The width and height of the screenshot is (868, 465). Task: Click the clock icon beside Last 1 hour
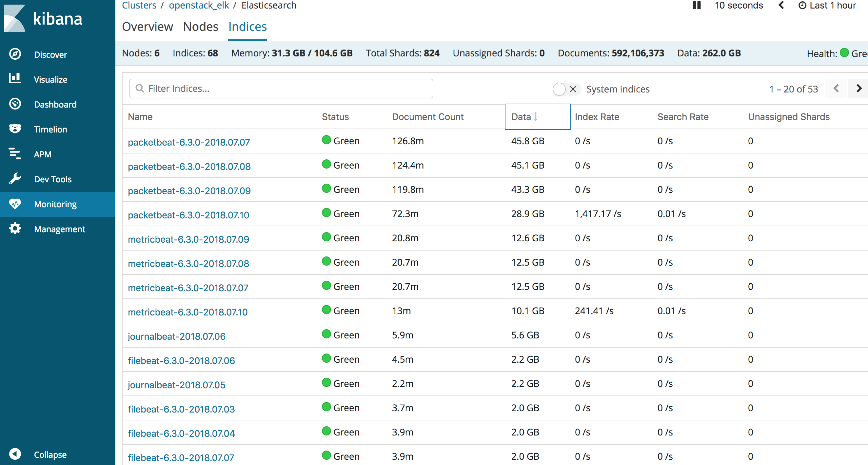802,5
